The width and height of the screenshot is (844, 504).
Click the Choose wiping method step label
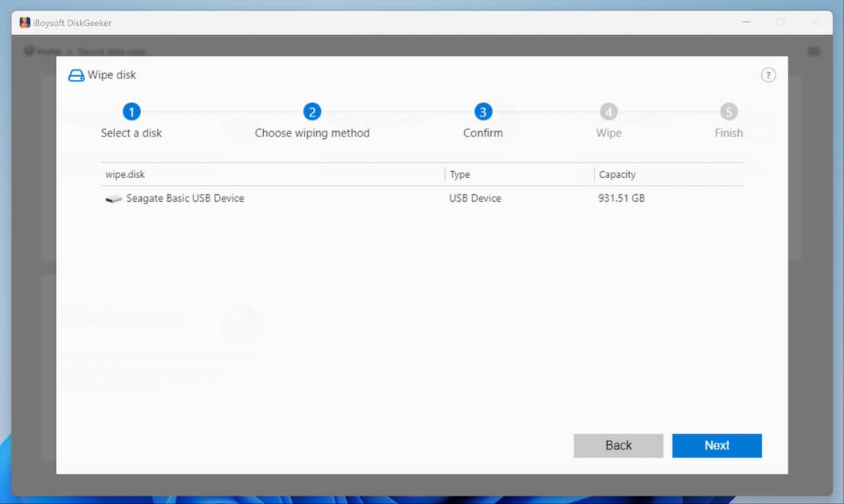[x=312, y=133]
